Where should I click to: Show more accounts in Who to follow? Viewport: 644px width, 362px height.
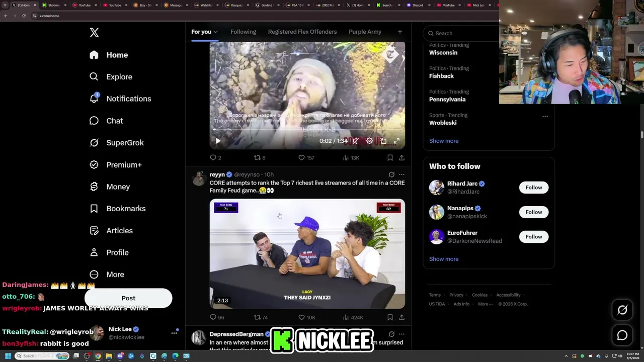[444, 259]
